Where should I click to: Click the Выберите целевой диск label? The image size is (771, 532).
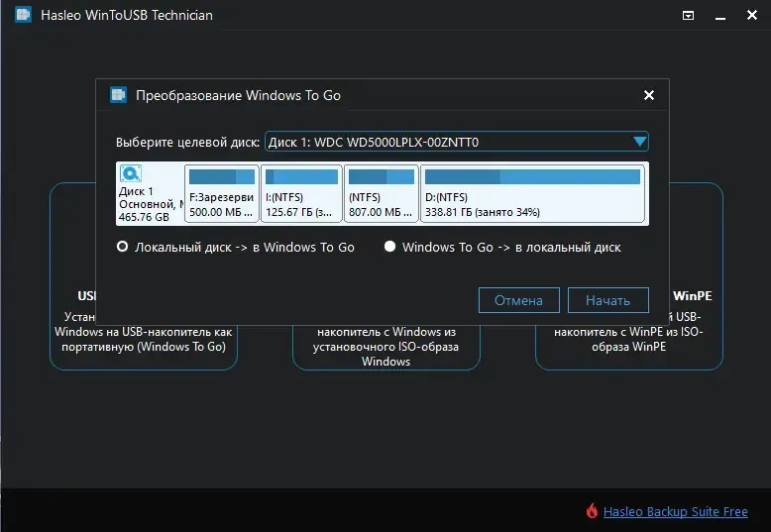[x=187, y=142]
